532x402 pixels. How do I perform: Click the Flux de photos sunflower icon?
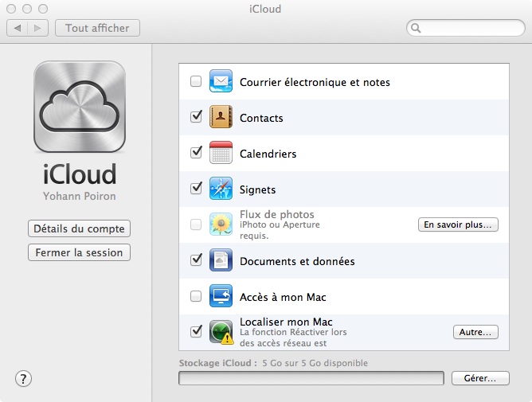221,225
